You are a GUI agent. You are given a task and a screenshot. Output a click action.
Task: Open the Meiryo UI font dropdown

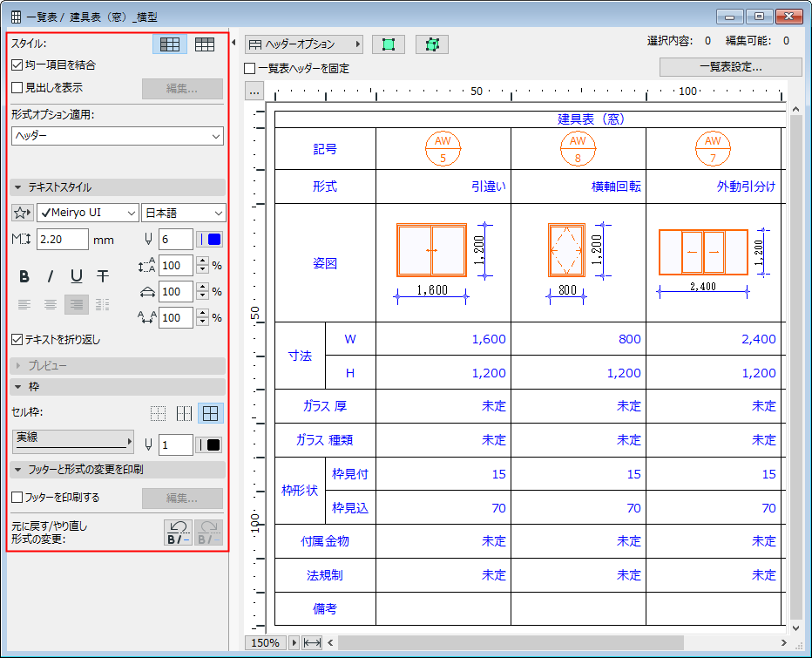(x=87, y=213)
